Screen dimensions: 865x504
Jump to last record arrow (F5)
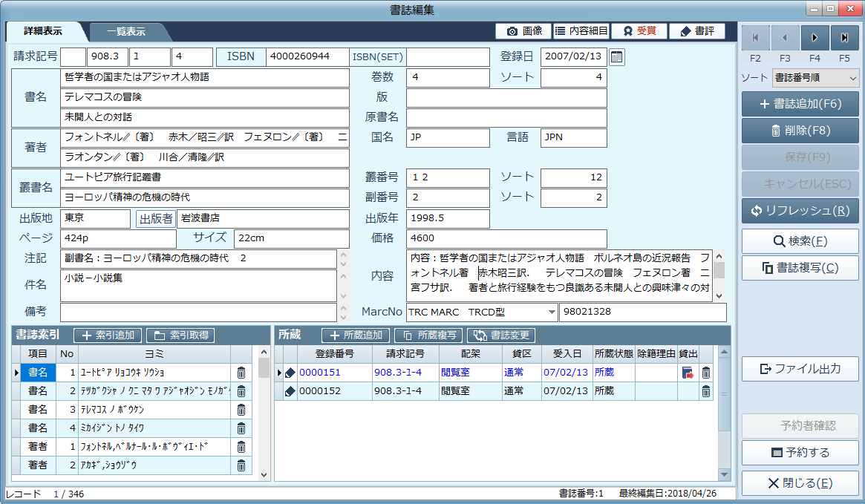click(845, 38)
